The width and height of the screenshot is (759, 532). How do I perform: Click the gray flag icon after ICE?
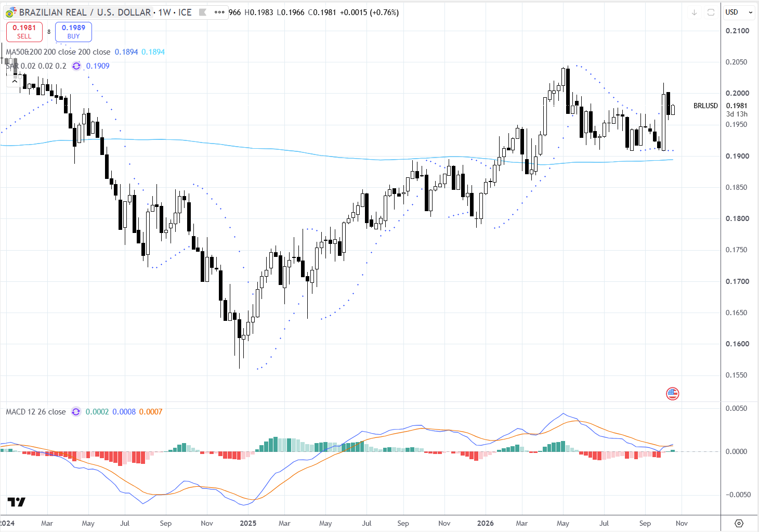[203, 12]
